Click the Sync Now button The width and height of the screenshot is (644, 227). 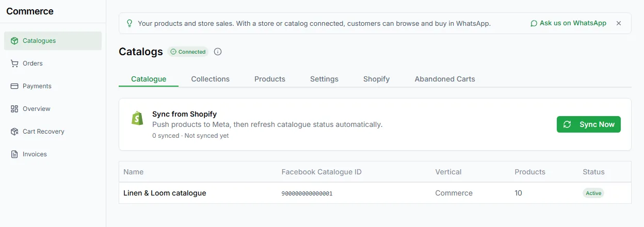(589, 124)
